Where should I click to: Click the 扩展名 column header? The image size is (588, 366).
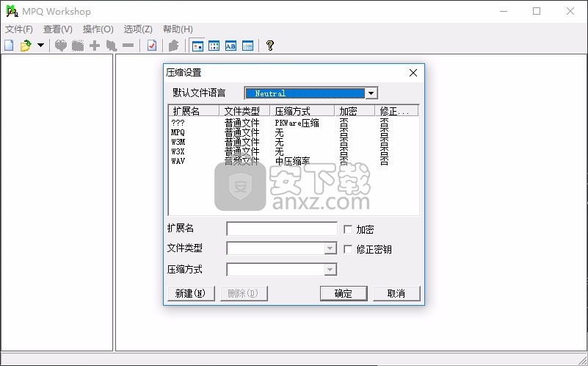(x=194, y=111)
